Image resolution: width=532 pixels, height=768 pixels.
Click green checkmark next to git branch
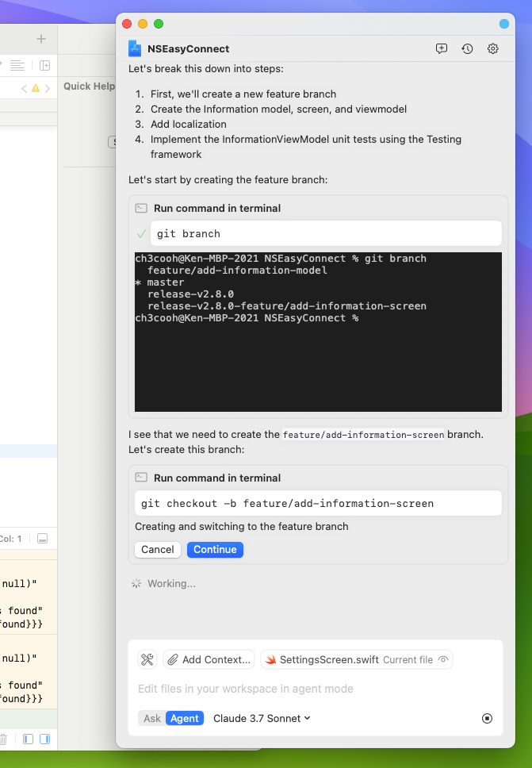[x=141, y=234]
